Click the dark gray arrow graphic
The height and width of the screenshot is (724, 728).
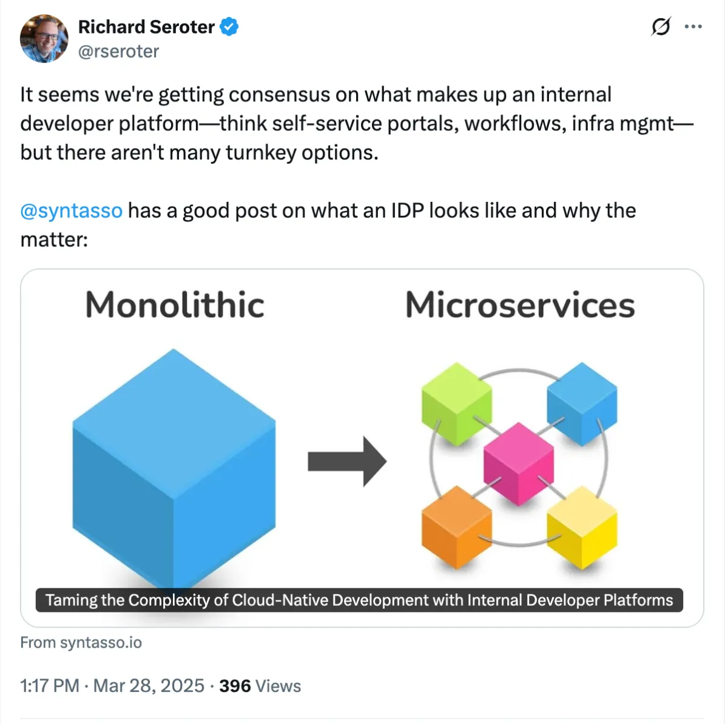pos(347,461)
